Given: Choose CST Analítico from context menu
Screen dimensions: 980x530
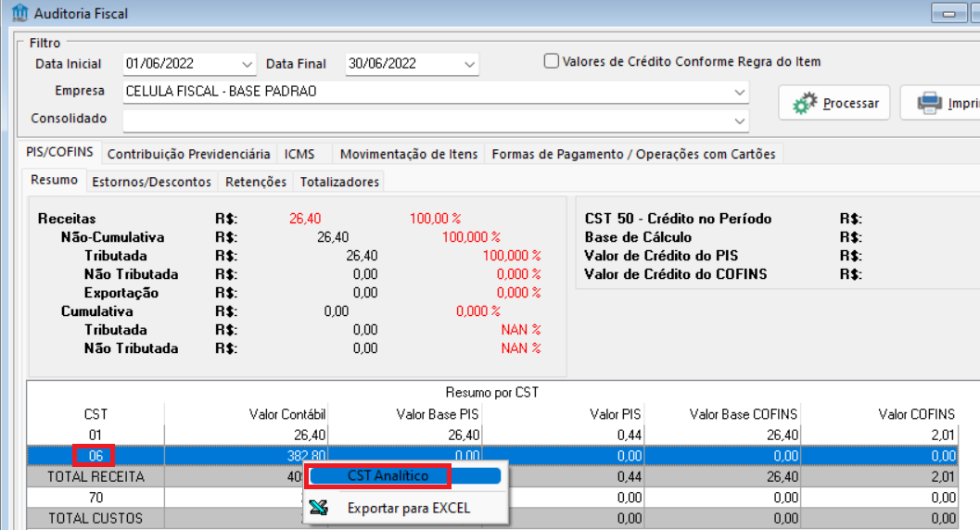Looking at the screenshot, I should click(x=405, y=475).
